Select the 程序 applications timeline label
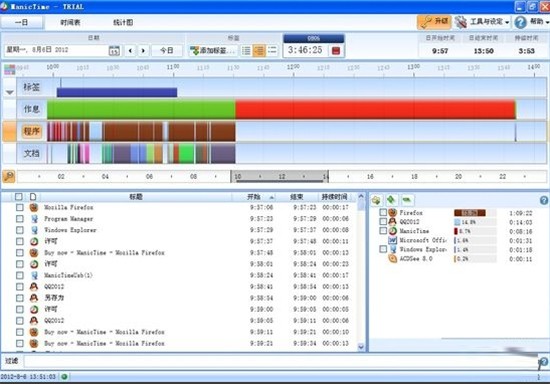The width and height of the screenshot is (550, 384). [32, 132]
